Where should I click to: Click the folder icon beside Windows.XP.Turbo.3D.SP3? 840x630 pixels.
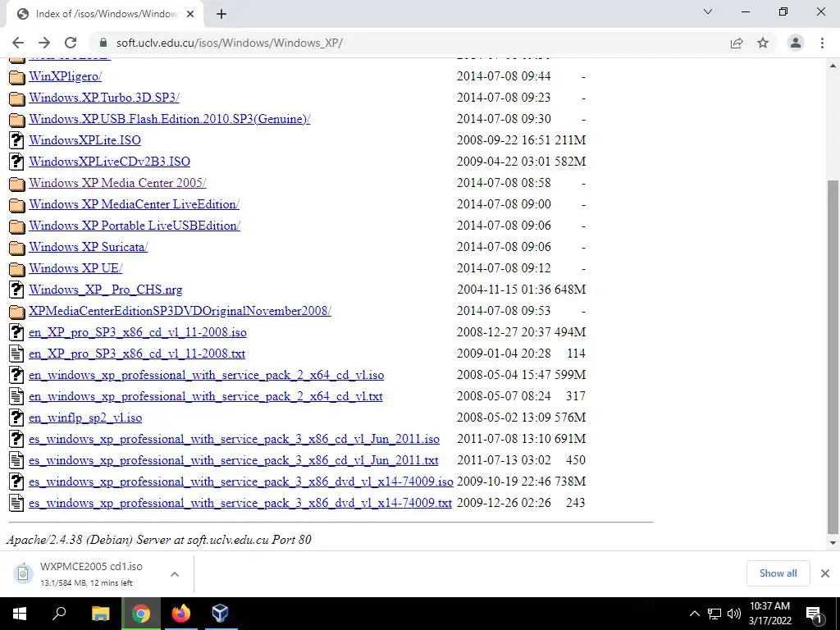[17, 98]
